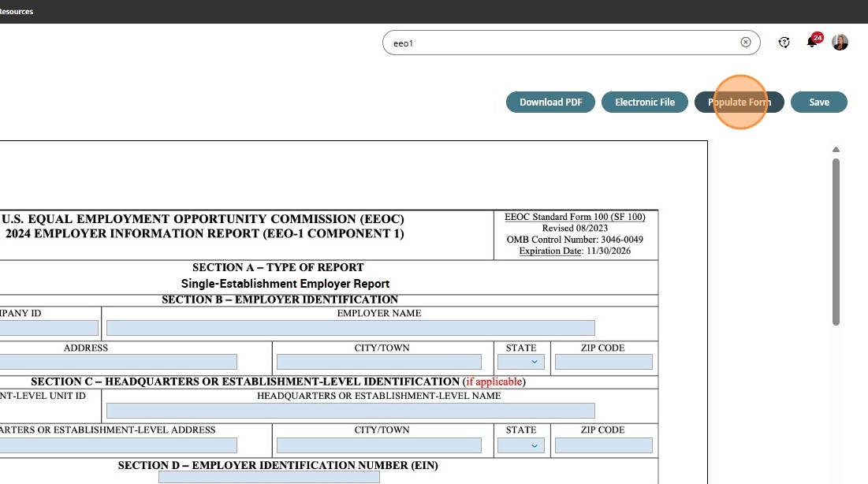Open the Resources menu item
The width and height of the screenshot is (868, 484).
coord(17,11)
